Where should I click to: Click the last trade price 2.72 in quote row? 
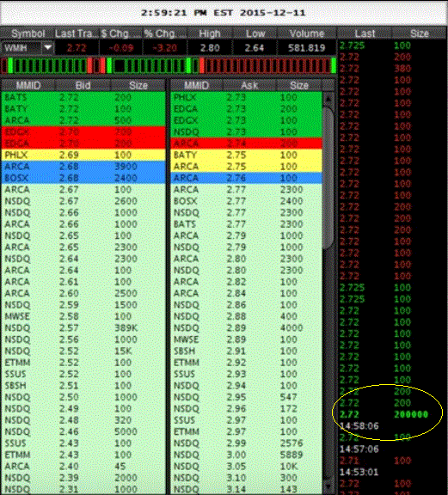click(x=77, y=48)
